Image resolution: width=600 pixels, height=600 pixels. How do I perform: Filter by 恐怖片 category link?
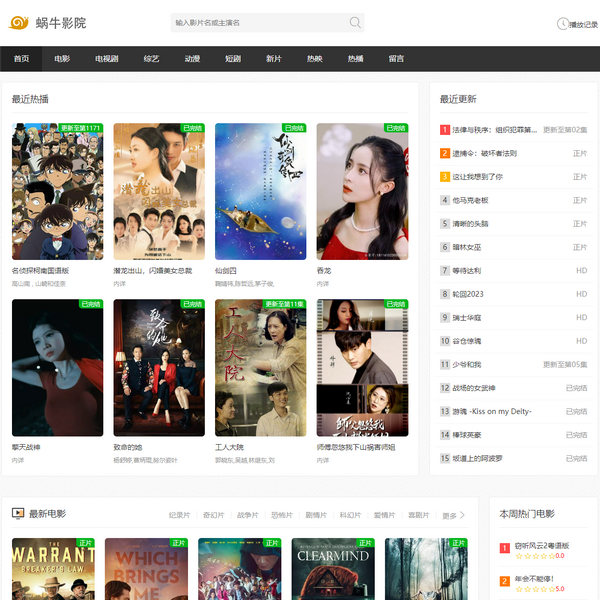coord(281,515)
